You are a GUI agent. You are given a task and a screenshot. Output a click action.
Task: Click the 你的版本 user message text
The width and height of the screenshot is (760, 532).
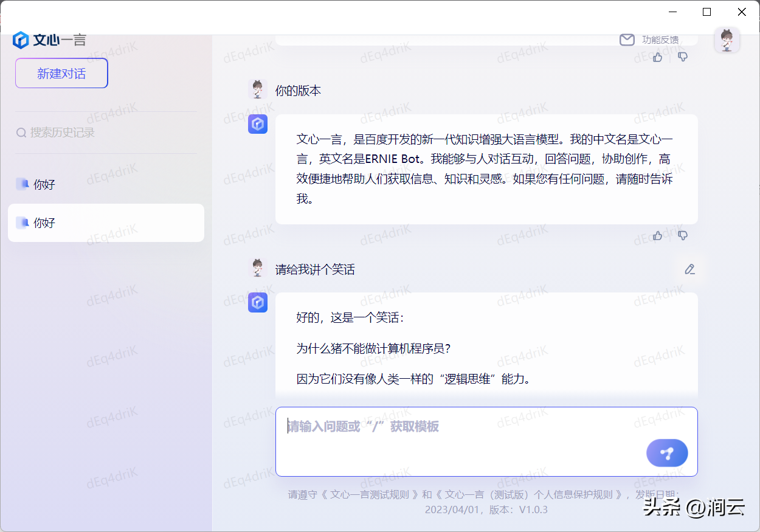tap(298, 91)
